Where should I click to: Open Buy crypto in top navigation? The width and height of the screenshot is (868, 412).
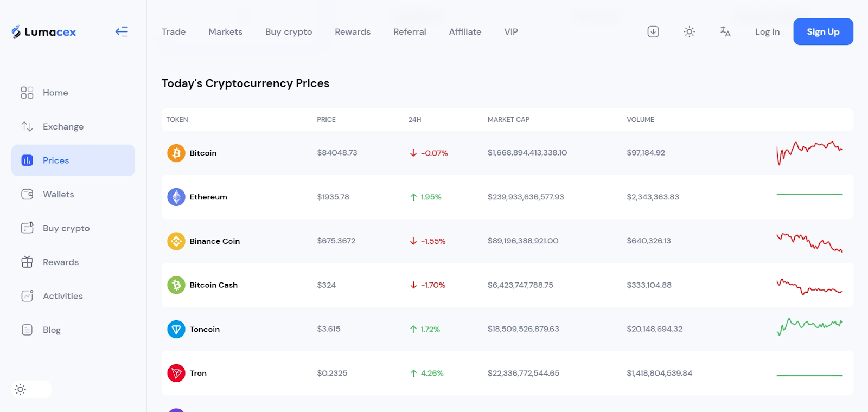(289, 32)
